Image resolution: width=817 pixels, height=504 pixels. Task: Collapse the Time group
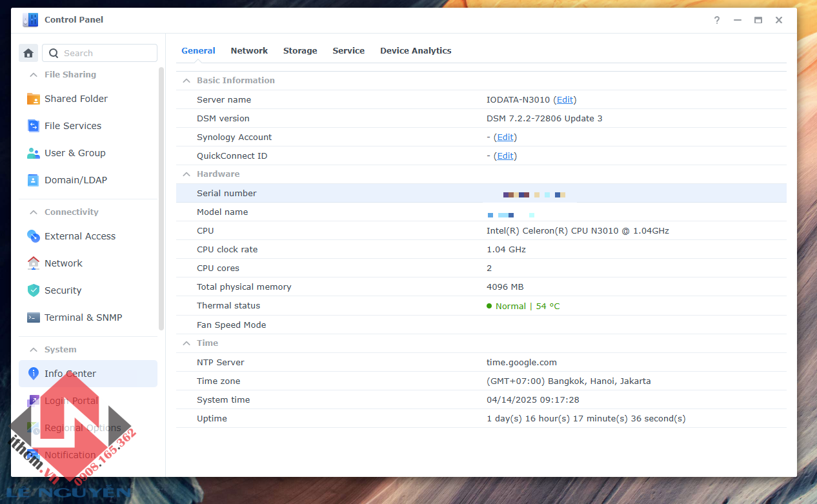[187, 343]
